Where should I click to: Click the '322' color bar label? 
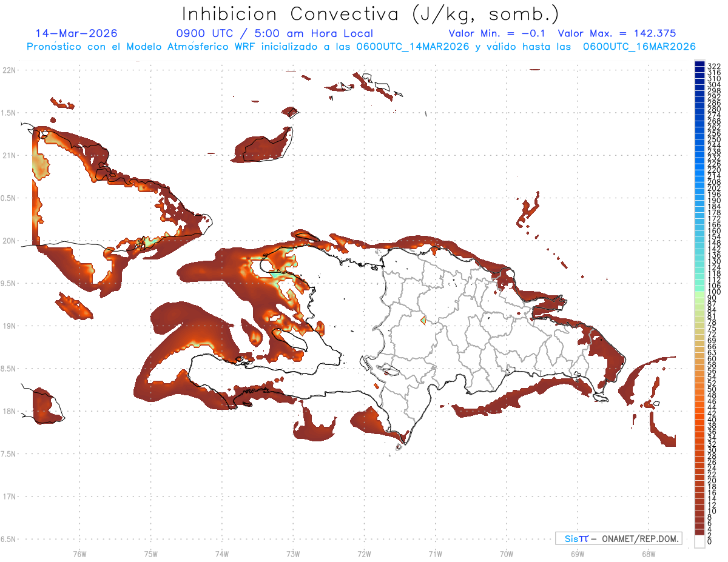714,65
